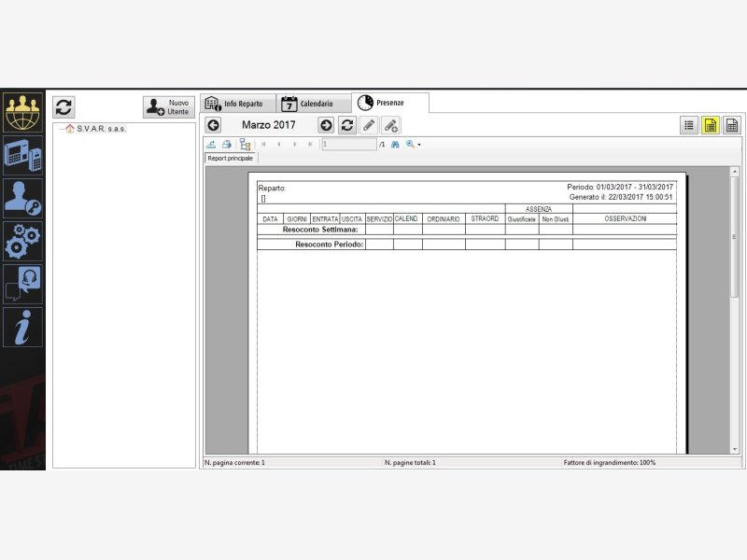Click the report page number field
Image resolution: width=747 pixels, height=560 pixels.
pyautogui.click(x=348, y=145)
